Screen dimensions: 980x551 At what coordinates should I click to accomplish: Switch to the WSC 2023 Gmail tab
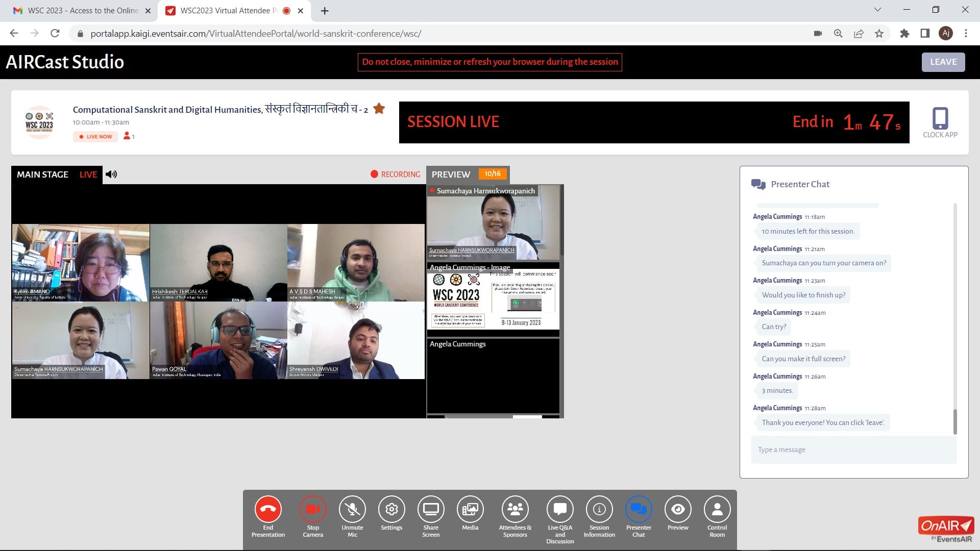[x=82, y=11]
